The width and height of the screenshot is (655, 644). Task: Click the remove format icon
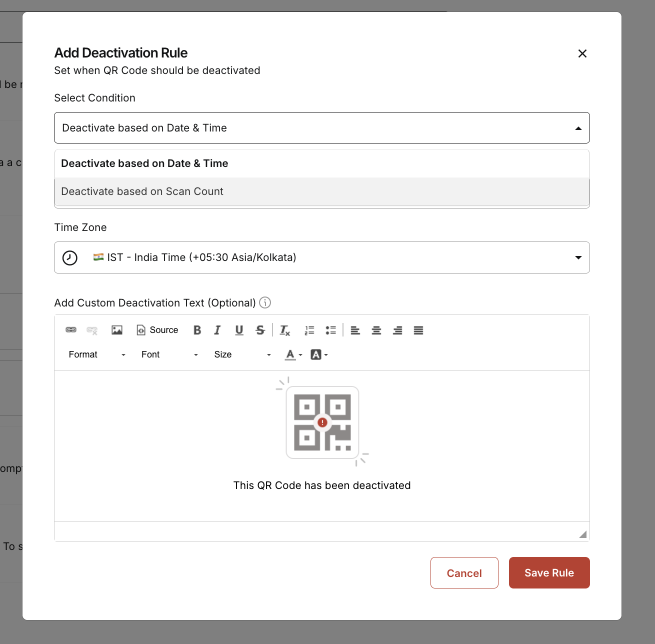click(284, 330)
